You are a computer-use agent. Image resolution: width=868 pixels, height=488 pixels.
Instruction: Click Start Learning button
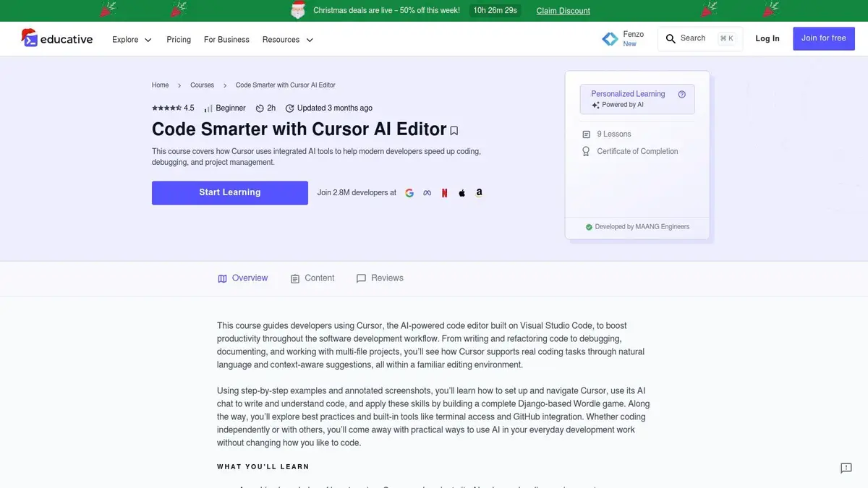230,193
